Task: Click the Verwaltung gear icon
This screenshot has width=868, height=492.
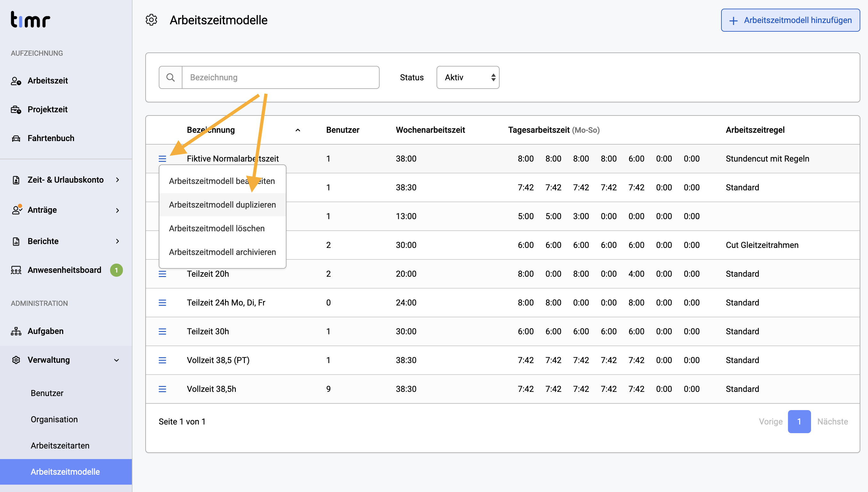Action: click(16, 360)
